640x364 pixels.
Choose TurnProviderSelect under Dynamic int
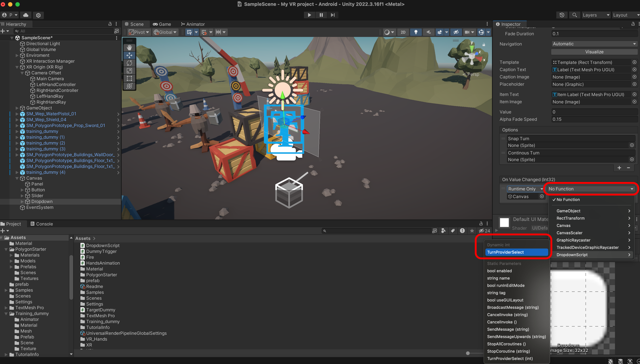[x=505, y=252]
